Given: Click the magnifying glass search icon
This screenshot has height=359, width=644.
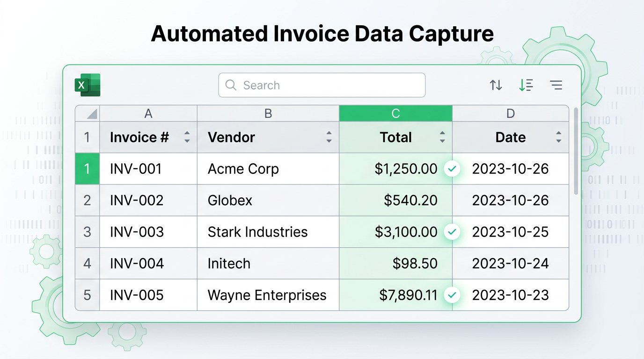Looking at the screenshot, I should click(231, 85).
